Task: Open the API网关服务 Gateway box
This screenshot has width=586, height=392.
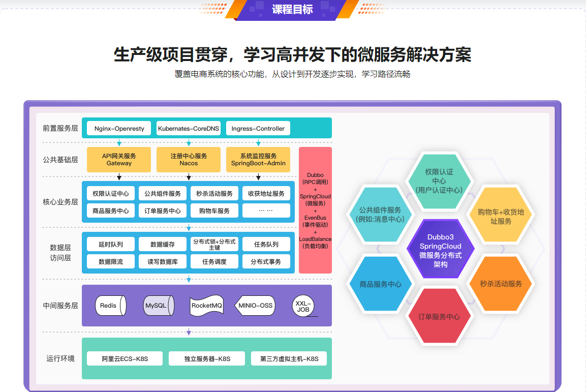Action: coord(118,160)
